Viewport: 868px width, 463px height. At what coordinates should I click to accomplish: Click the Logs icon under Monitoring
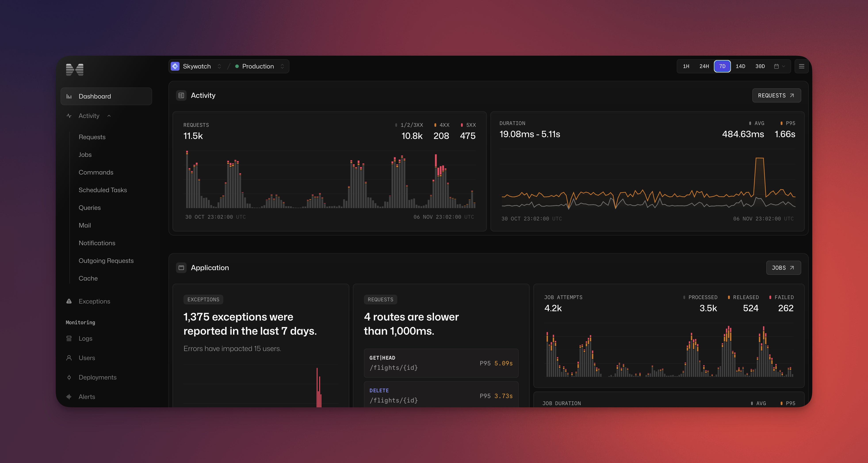click(69, 338)
